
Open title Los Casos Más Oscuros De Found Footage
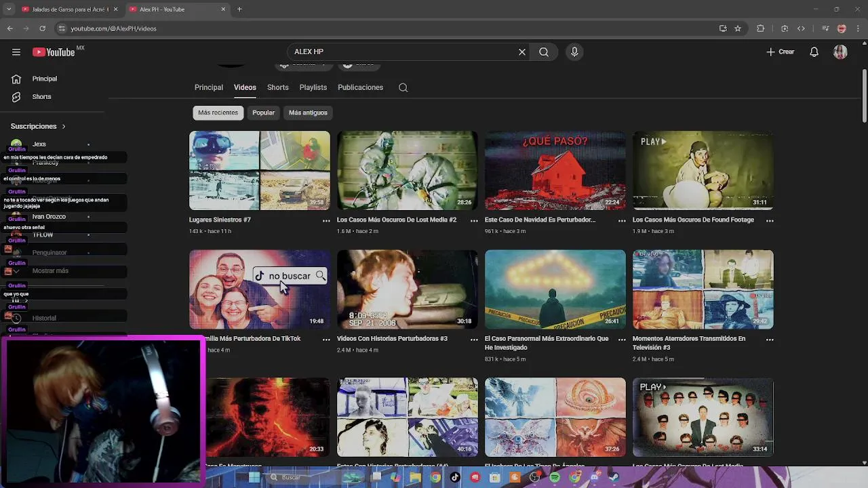(x=693, y=220)
